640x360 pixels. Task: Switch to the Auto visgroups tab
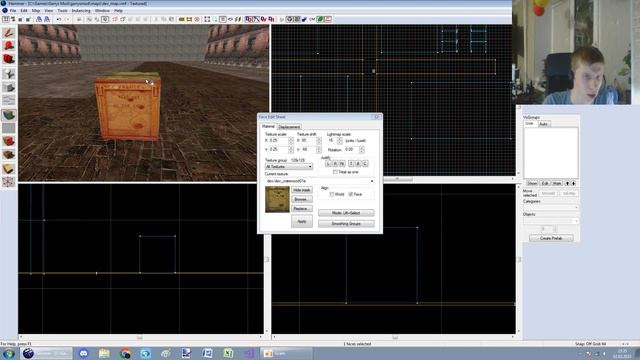tap(543, 124)
